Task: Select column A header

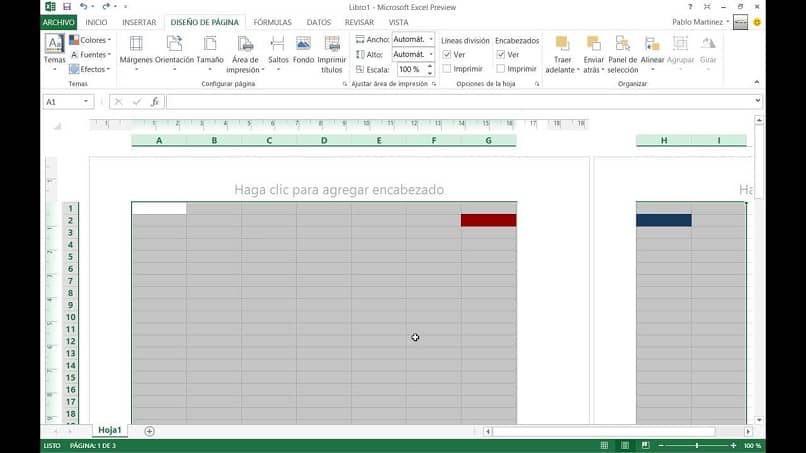Action: pyautogui.click(x=159, y=140)
